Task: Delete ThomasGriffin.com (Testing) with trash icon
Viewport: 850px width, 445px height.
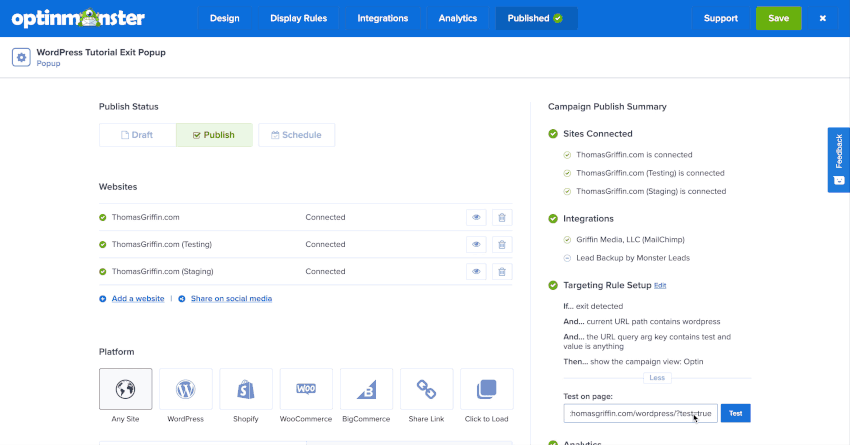Action: coord(502,244)
